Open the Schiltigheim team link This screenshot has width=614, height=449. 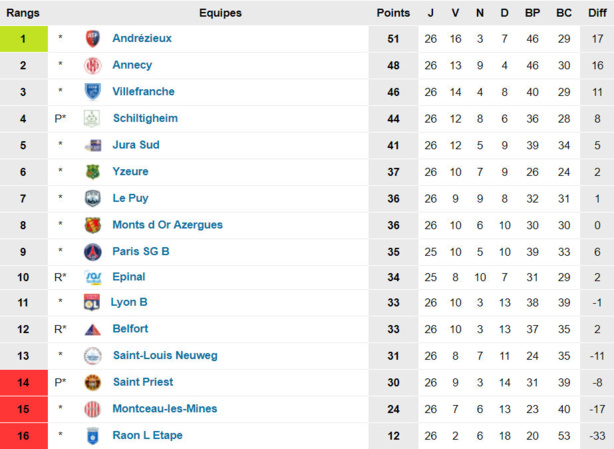[x=145, y=118]
